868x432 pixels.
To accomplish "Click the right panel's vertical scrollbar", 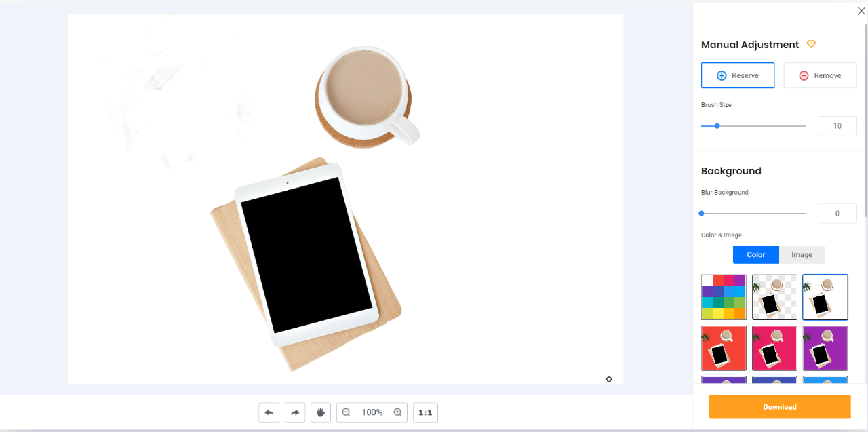I will [x=865, y=122].
